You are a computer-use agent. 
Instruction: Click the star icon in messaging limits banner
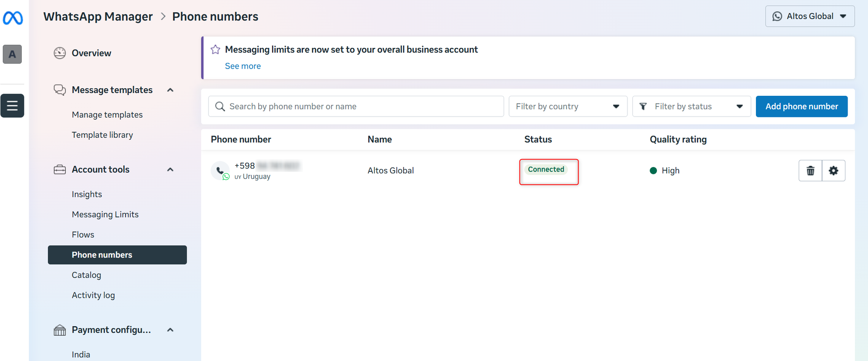[x=216, y=50]
